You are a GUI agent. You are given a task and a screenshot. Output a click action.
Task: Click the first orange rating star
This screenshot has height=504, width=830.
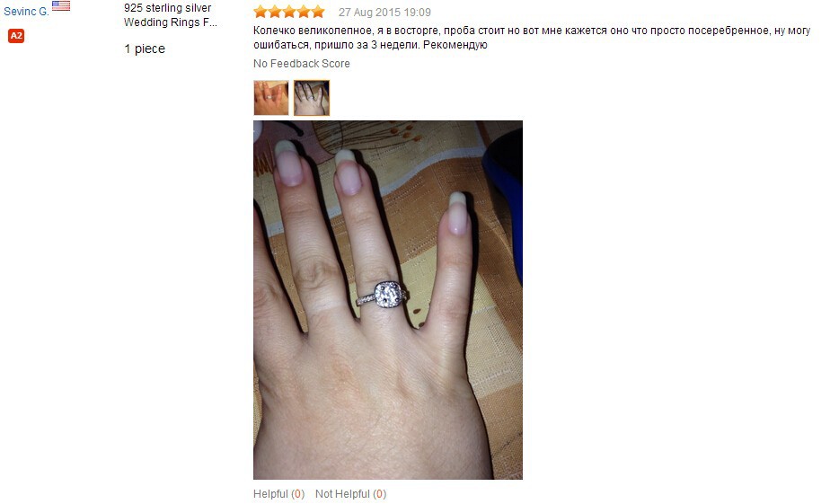tap(260, 12)
